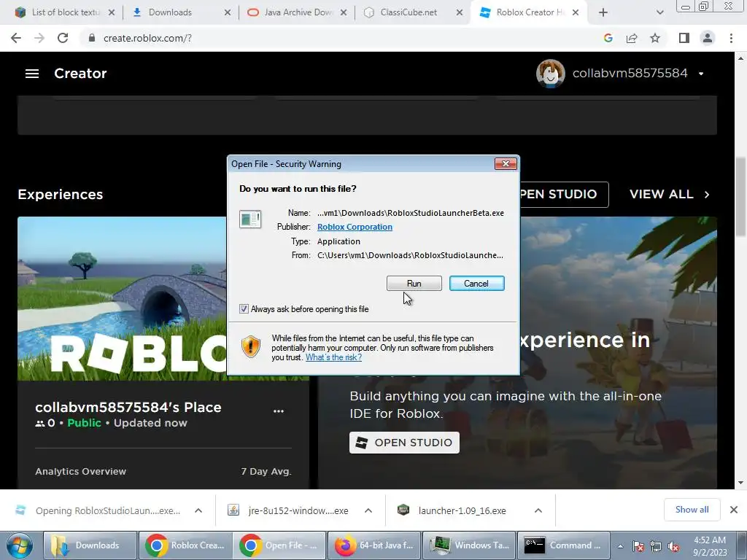Viewport: 747px width, 560px height.
Task: Open Chrome three-dot menu
Action: pyautogui.click(x=731, y=38)
